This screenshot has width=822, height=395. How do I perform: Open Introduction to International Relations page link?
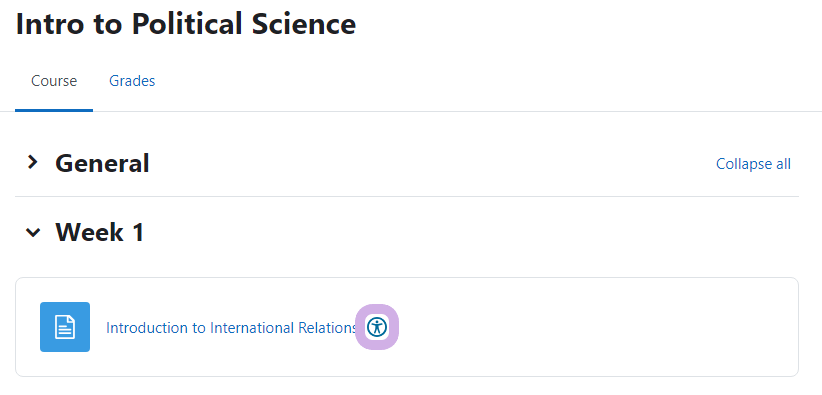232,328
